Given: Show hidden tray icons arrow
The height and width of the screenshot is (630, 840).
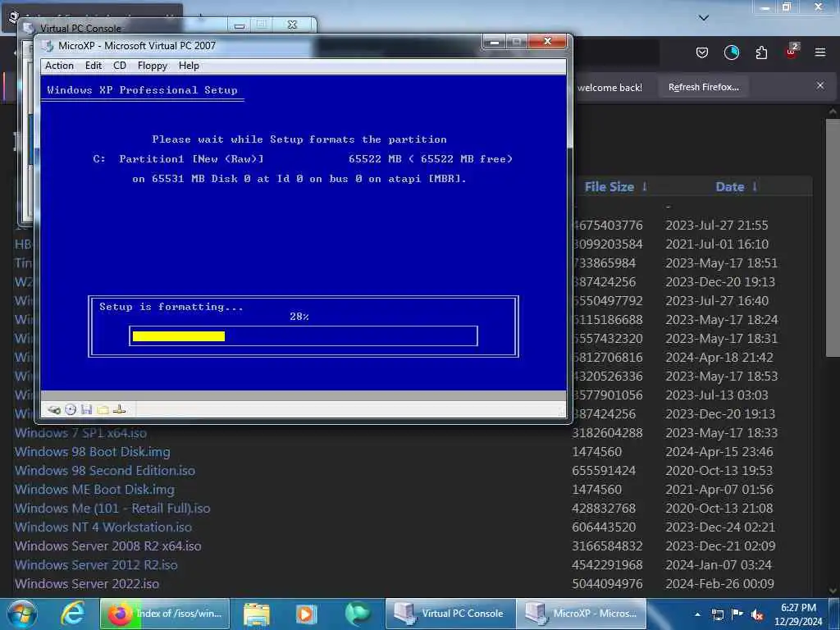Looking at the screenshot, I should pos(697,614).
